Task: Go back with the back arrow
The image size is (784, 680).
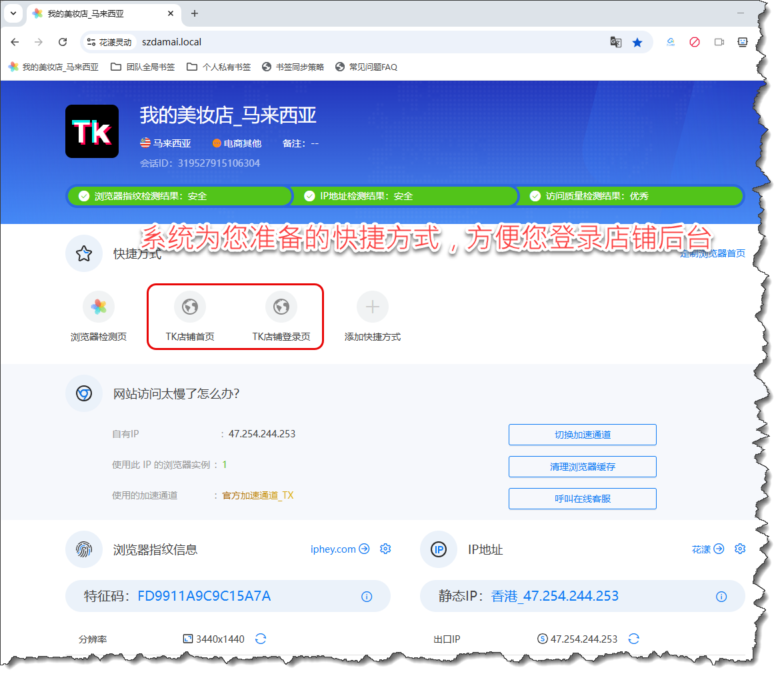Action: pos(15,42)
